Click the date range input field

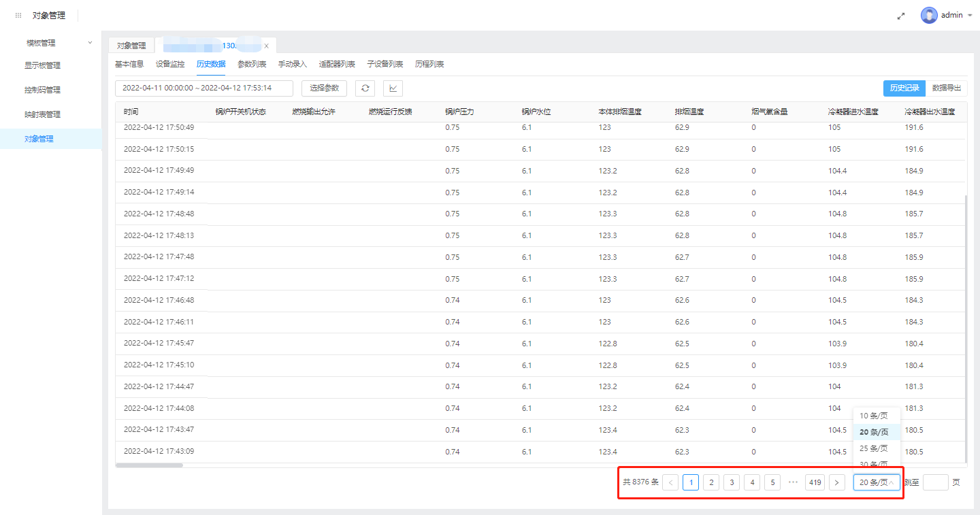click(204, 88)
